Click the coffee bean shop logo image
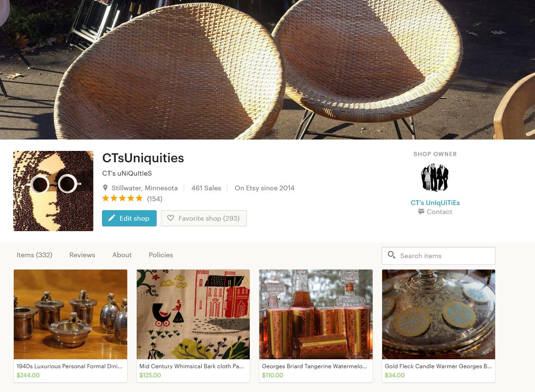The image size is (535, 392). tap(53, 191)
